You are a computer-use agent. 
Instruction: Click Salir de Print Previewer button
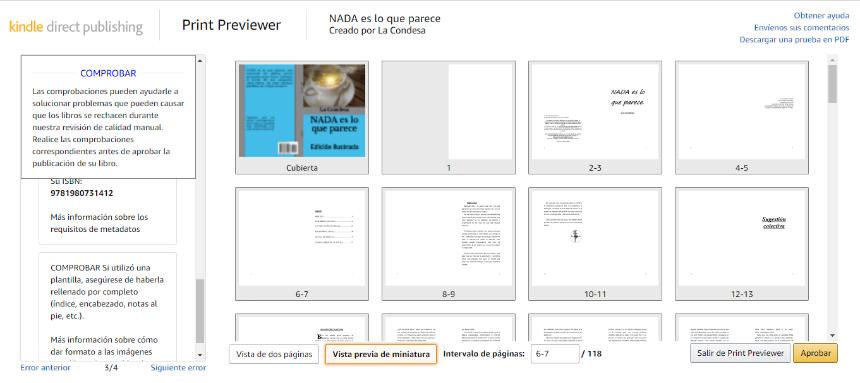tap(740, 353)
